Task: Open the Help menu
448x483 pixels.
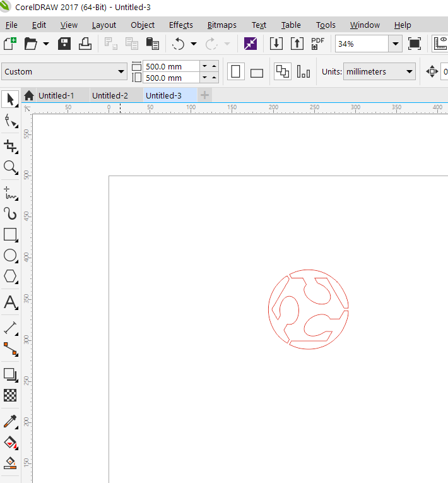Action: (x=403, y=25)
